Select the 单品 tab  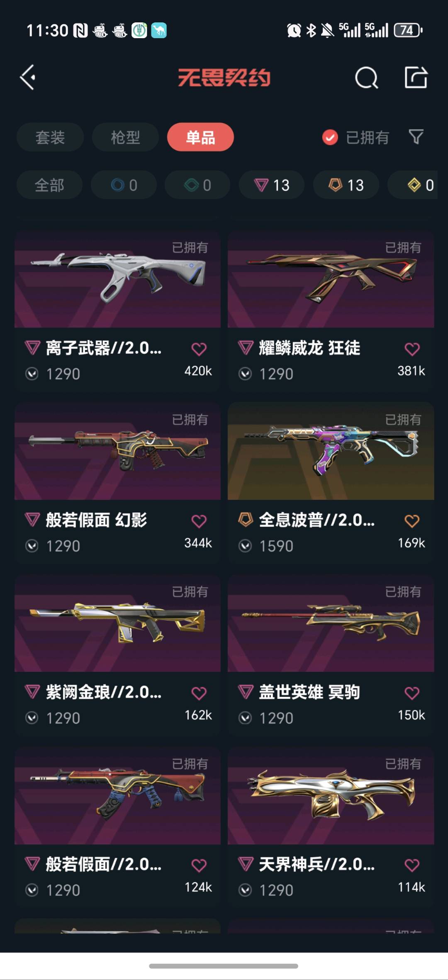pyautogui.click(x=200, y=137)
